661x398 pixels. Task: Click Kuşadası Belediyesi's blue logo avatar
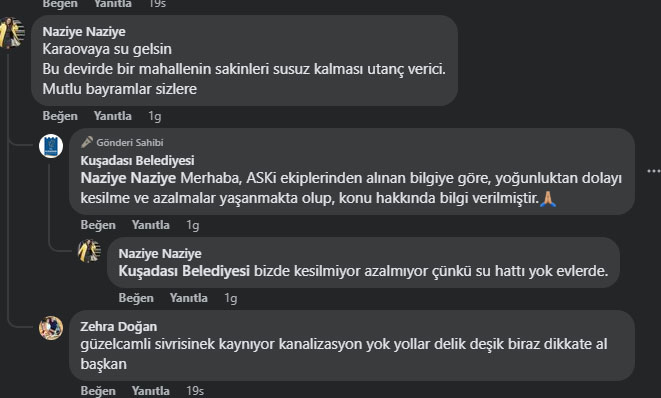click(51, 146)
